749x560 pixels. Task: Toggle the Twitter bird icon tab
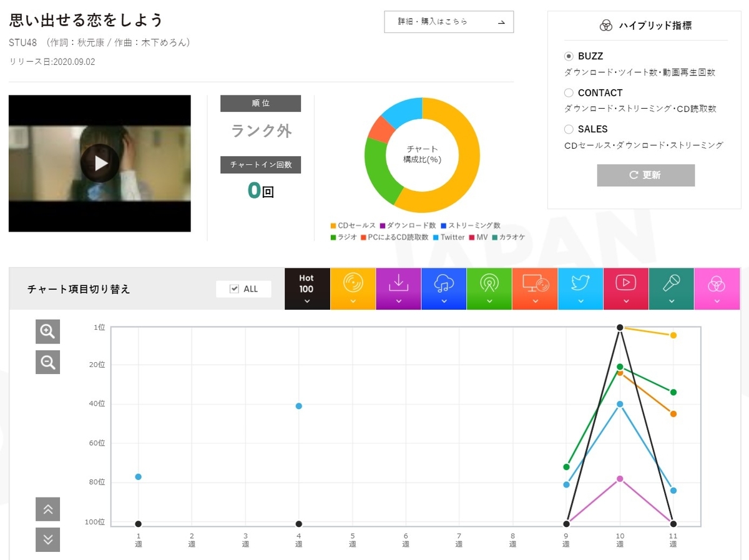click(x=580, y=288)
